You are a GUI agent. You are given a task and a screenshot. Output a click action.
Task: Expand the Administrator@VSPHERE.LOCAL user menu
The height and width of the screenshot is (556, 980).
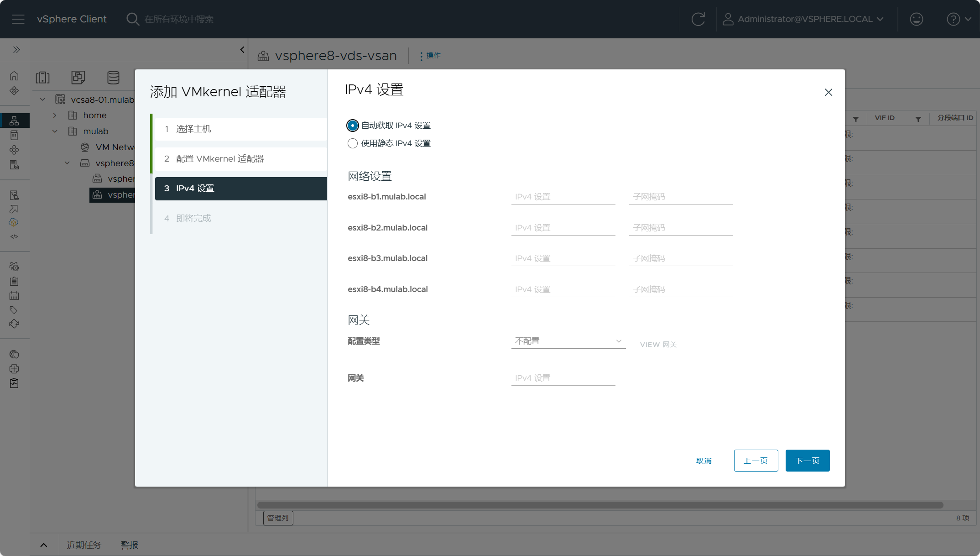click(803, 19)
